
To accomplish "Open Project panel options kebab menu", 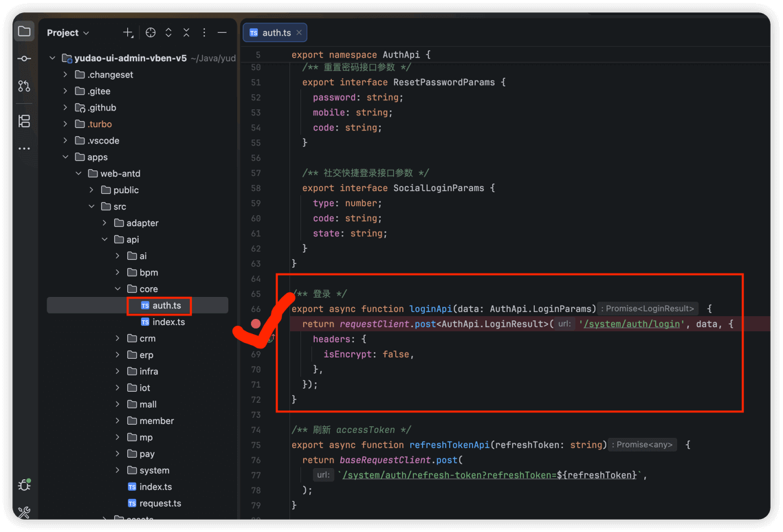I will point(204,32).
